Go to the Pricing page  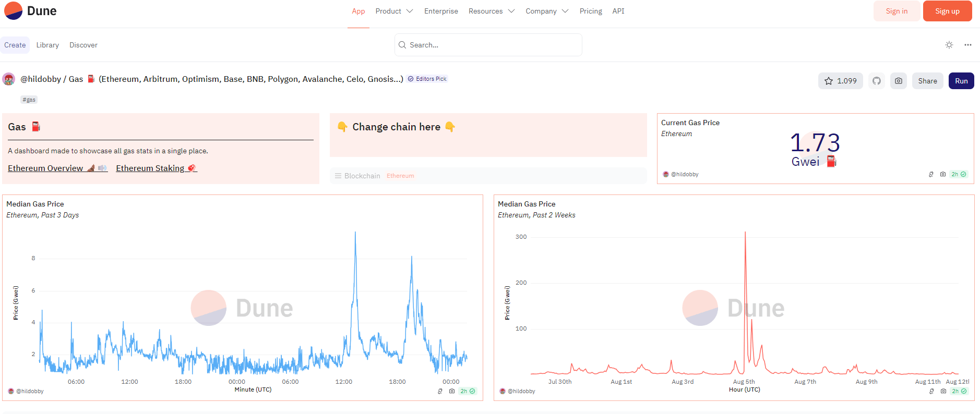pos(591,11)
